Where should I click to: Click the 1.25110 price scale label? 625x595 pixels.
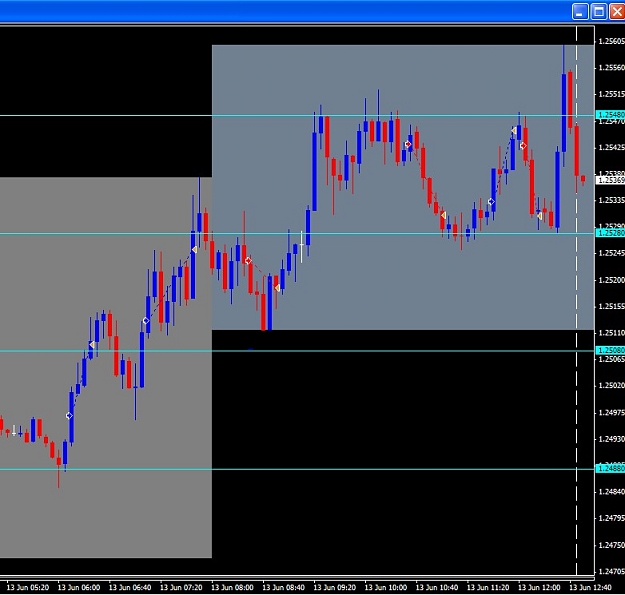611,333
